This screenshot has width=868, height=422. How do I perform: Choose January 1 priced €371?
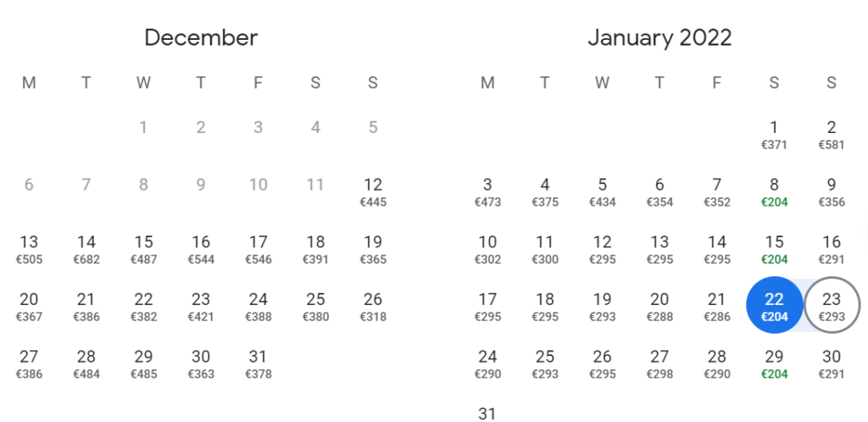coord(774,135)
